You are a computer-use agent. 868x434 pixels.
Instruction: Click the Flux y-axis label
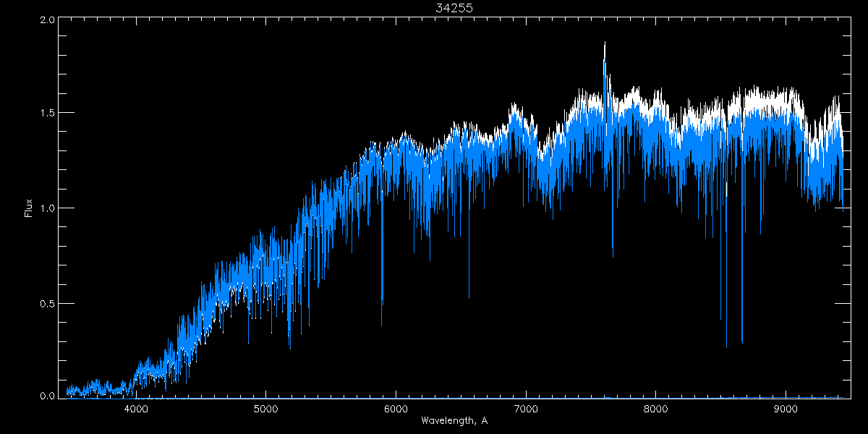pos(29,208)
